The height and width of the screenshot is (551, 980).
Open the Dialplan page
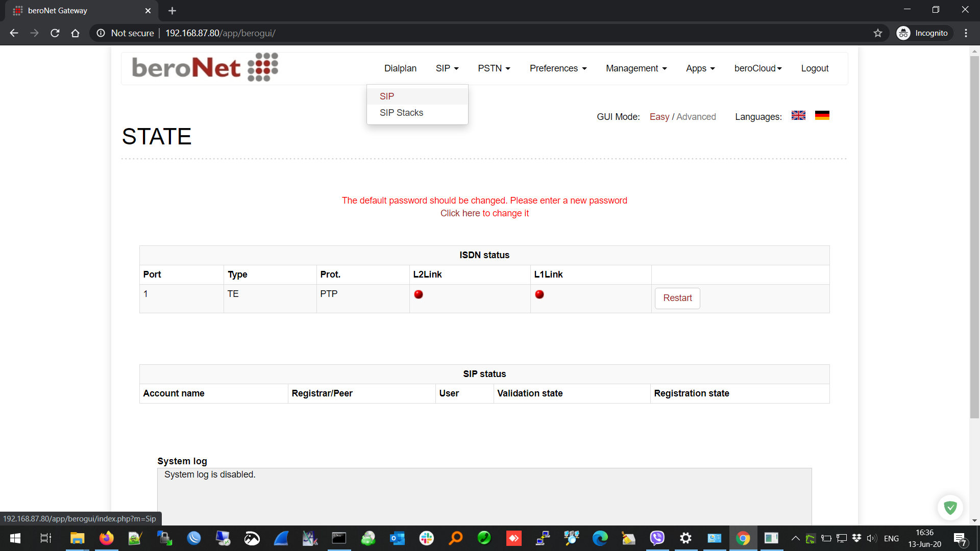pyautogui.click(x=400, y=68)
